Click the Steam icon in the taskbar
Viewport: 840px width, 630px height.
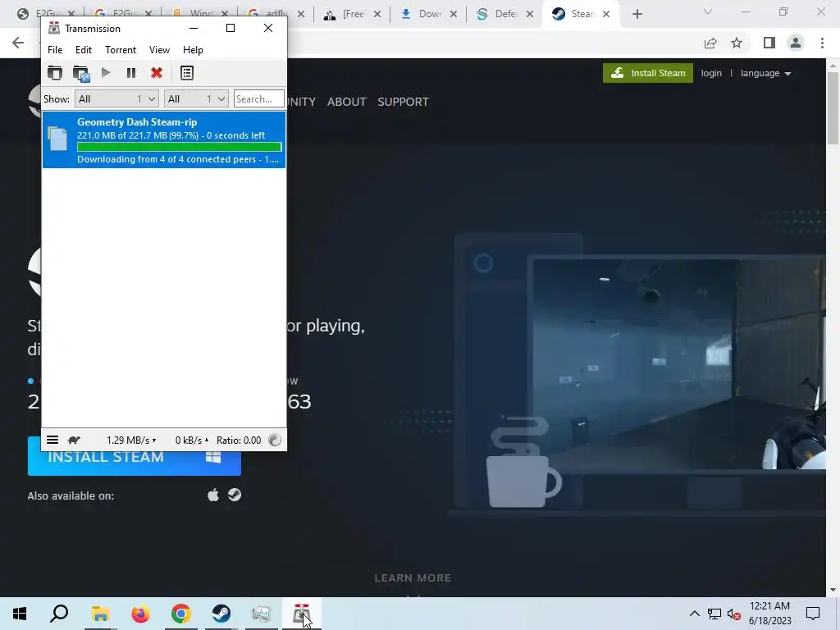[221, 614]
